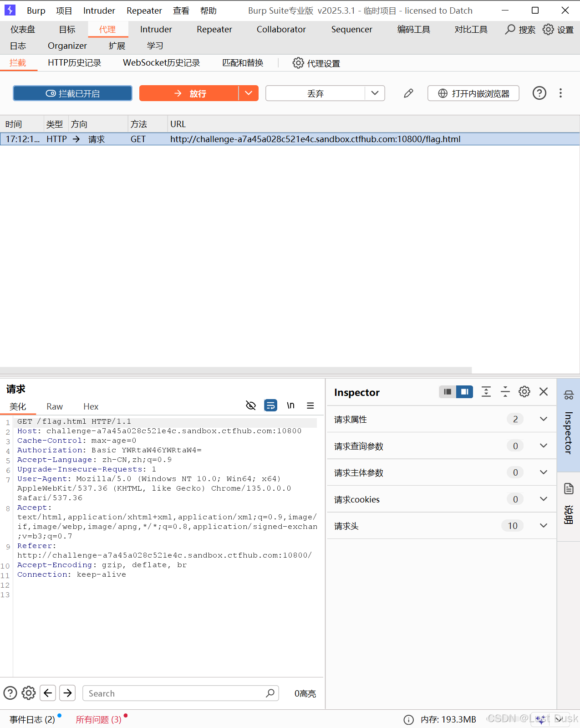Open the 放行 dropdown arrow
The height and width of the screenshot is (728, 580).
coord(249,93)
